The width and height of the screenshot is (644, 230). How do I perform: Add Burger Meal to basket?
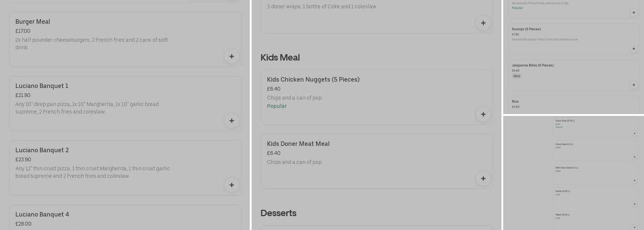click(x=231, y=57)
